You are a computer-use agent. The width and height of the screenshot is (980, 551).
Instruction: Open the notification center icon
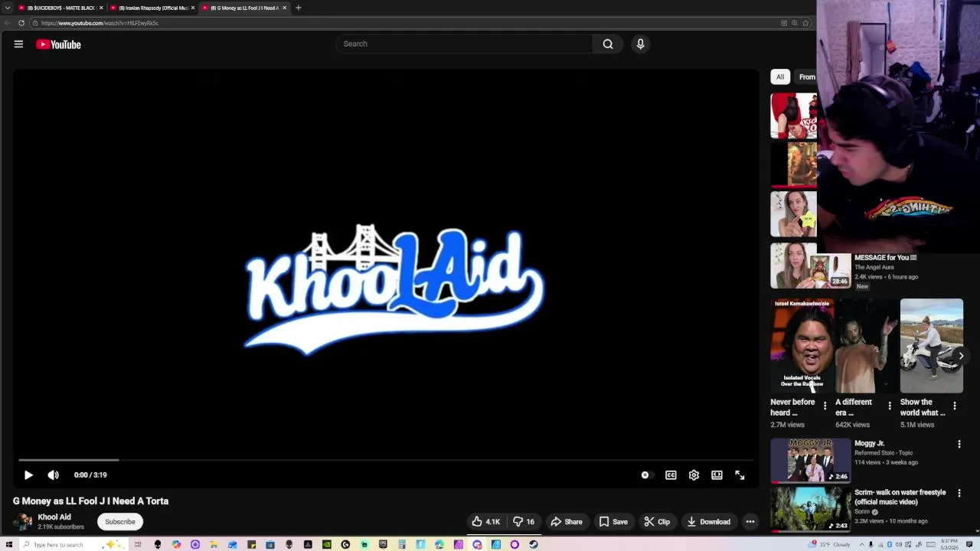click(969, 545)
